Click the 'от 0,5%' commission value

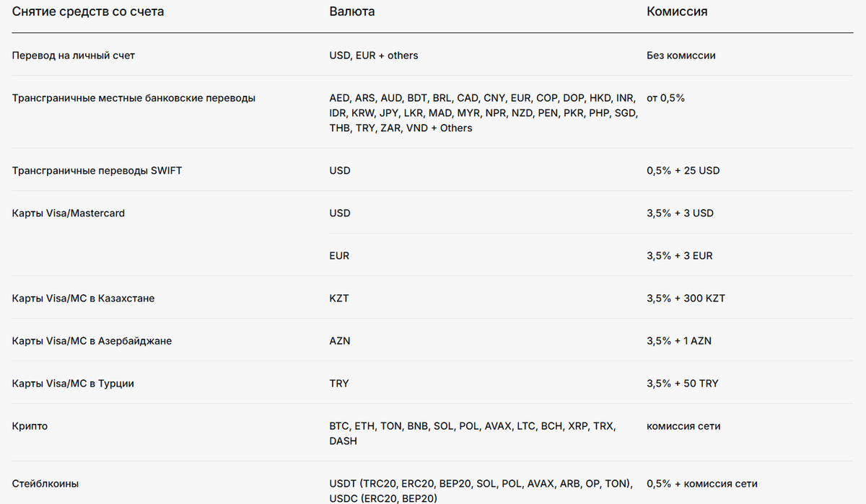click(665, 98)
